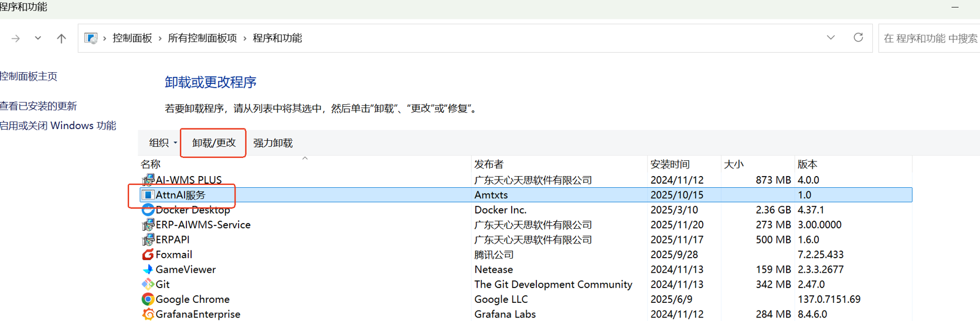Expand the chevron after the control panel icon
This screenshot has width=980, height=321.
click(x=105, y=38)
